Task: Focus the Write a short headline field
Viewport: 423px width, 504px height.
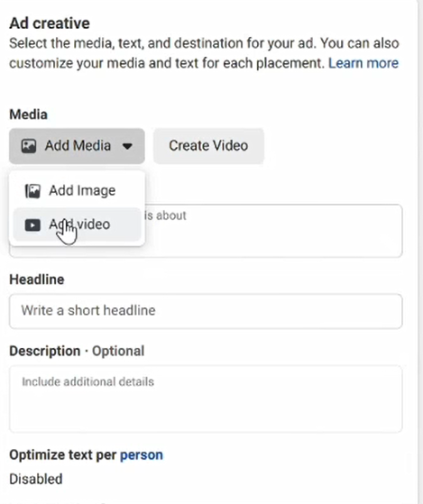Action: point(206,311)
